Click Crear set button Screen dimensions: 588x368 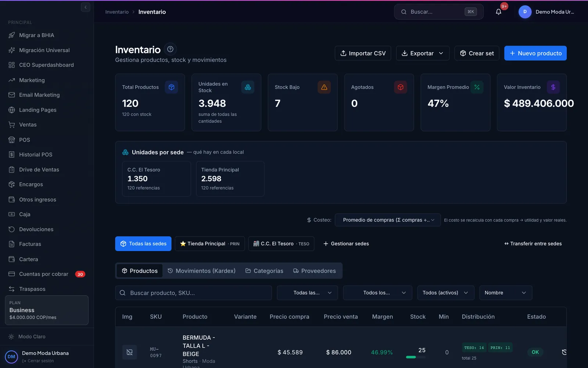click(x=477, y=53)
